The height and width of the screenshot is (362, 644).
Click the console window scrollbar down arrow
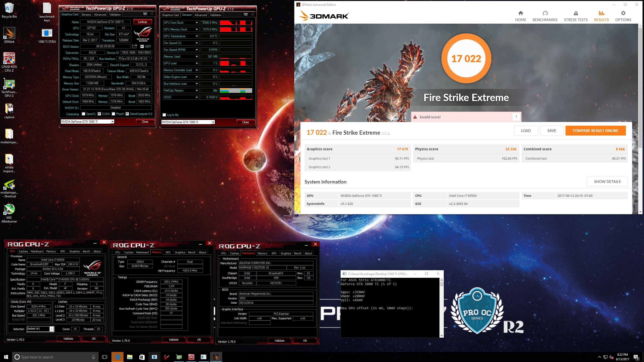[x=441, y=335]
